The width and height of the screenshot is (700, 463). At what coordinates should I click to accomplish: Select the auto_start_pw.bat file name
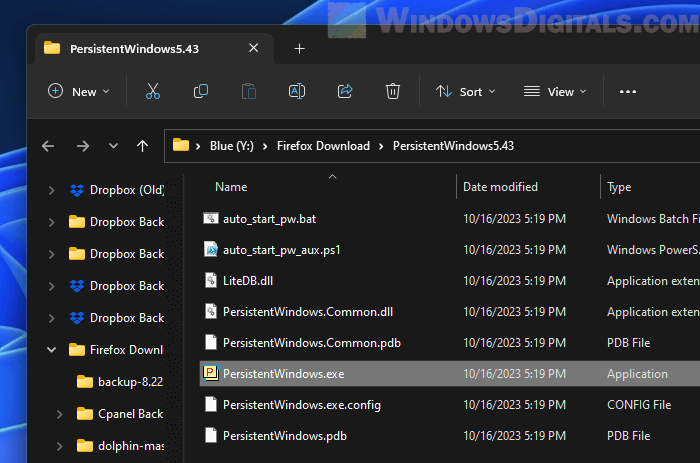coord(269,219)
